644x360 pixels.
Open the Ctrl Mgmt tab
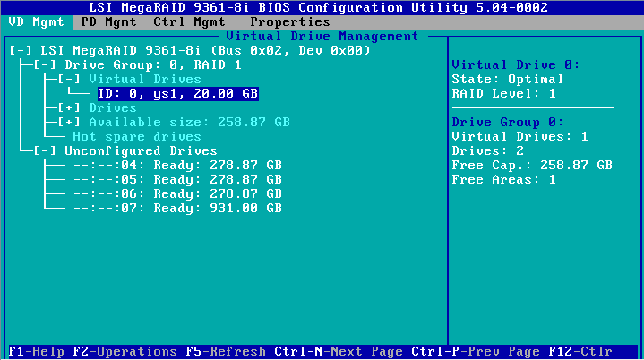[x=189, y=22]
